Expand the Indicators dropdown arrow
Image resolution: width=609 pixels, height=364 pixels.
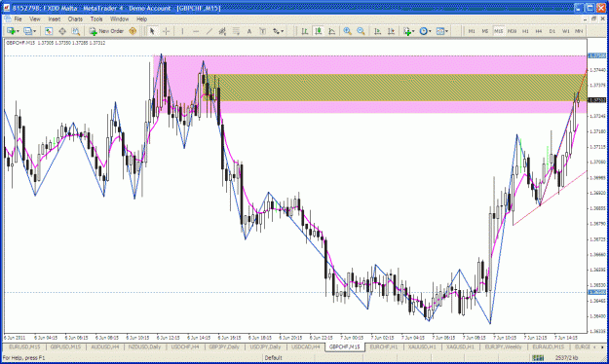413,31
